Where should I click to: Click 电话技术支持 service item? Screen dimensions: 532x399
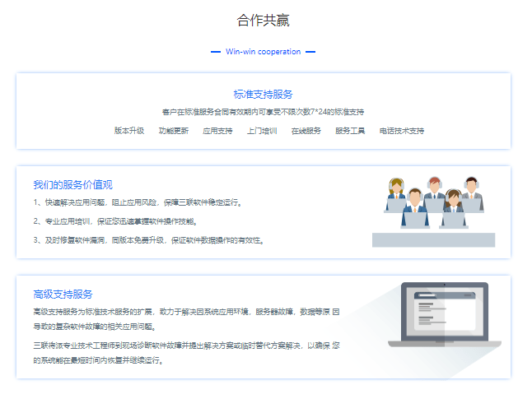[x=402, y=131]
